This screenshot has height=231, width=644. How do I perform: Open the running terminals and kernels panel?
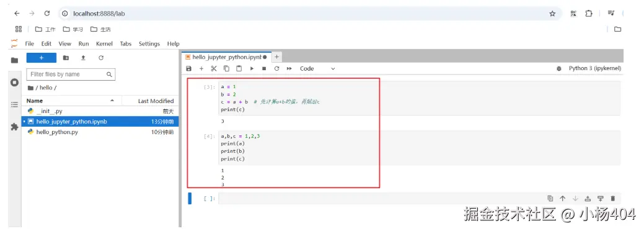click(x=14, y=83)
